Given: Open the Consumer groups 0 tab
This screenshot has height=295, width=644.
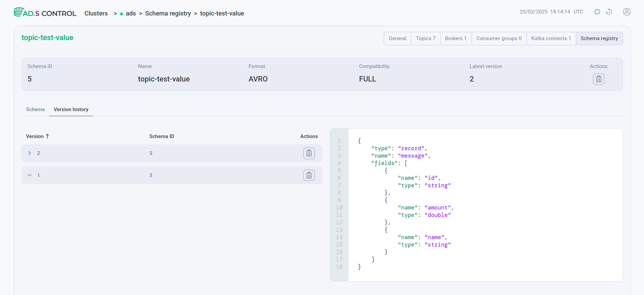Looking at the screenshot, I should [499, 38].
